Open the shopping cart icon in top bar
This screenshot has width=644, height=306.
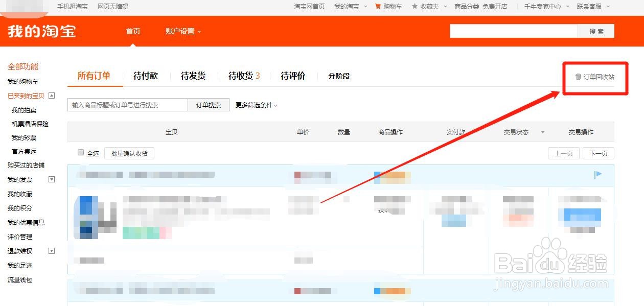click(x=378, y=7)
